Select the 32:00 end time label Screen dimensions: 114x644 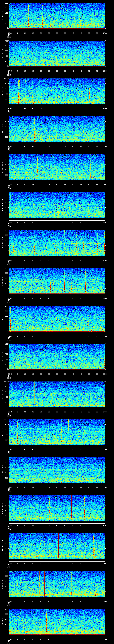pos(105,601)
